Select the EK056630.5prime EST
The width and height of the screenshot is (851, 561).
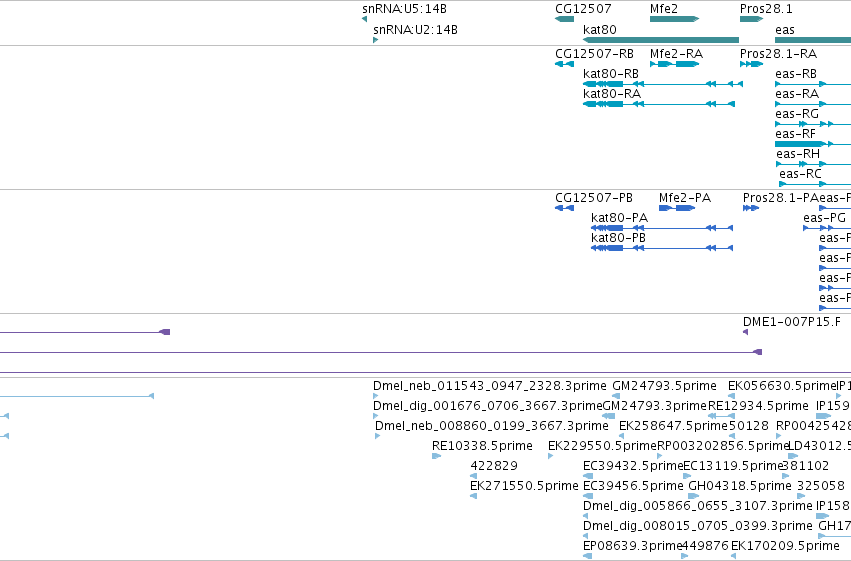click(732, 396)
